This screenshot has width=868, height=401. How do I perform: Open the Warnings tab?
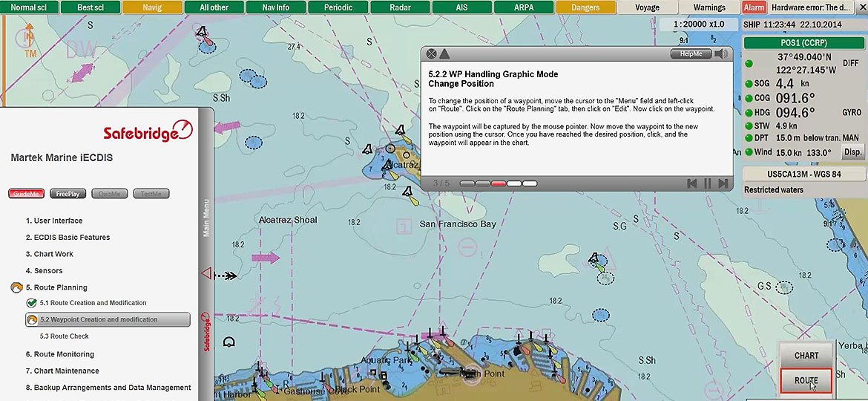coord(709,7)
